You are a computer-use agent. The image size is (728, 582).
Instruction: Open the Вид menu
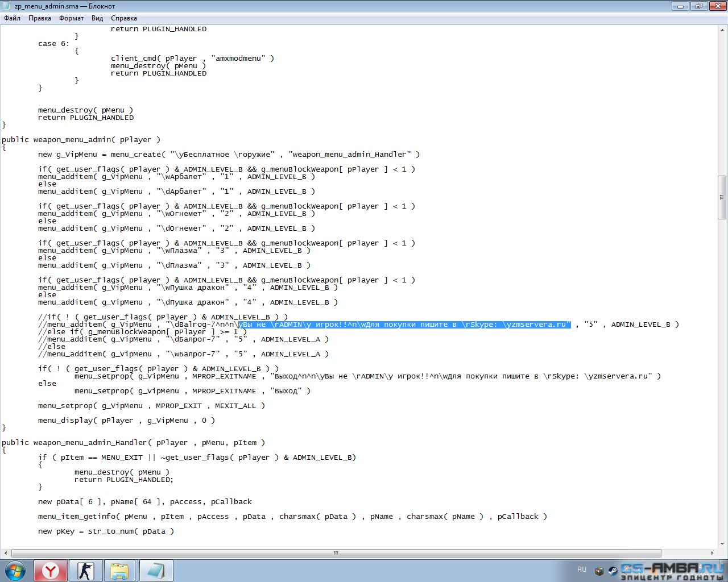click(97, 18)
